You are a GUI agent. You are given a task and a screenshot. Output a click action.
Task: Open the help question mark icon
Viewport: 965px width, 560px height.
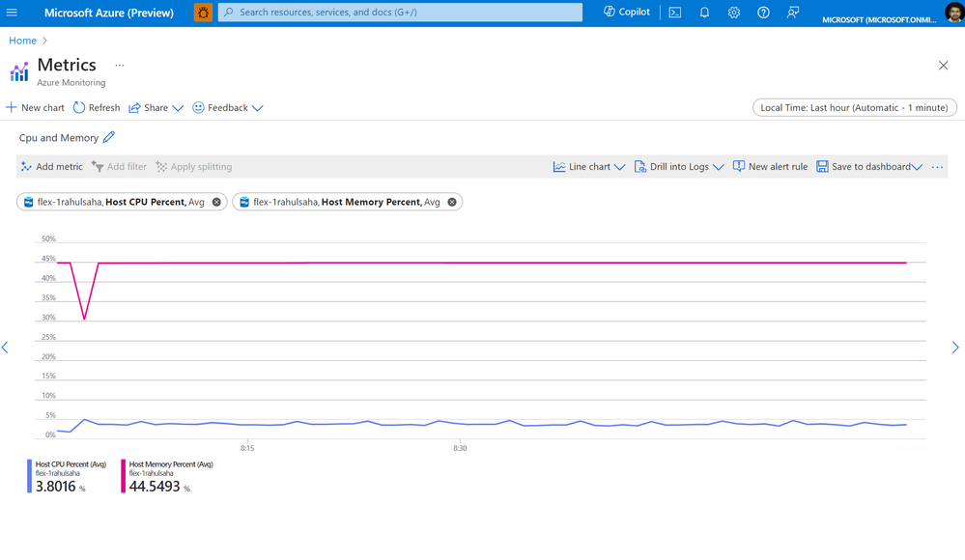[x=763, y=13]
